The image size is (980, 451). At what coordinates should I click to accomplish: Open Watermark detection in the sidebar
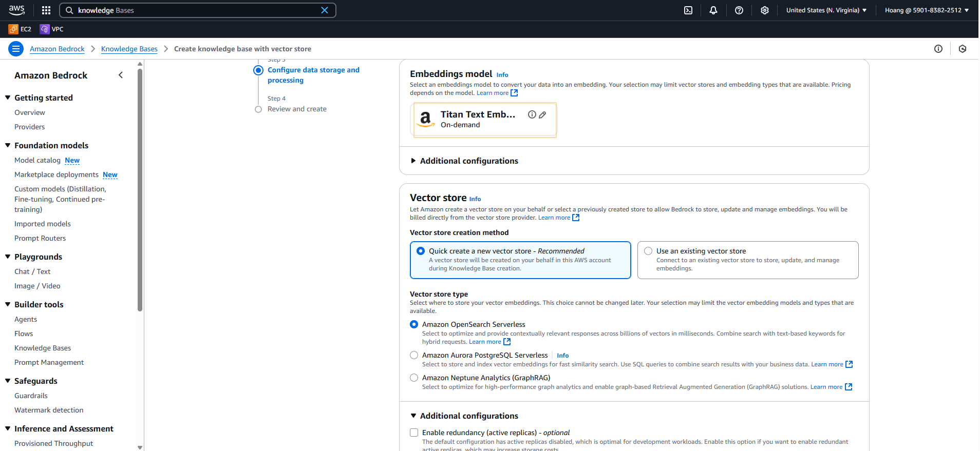tap(49, 410)
